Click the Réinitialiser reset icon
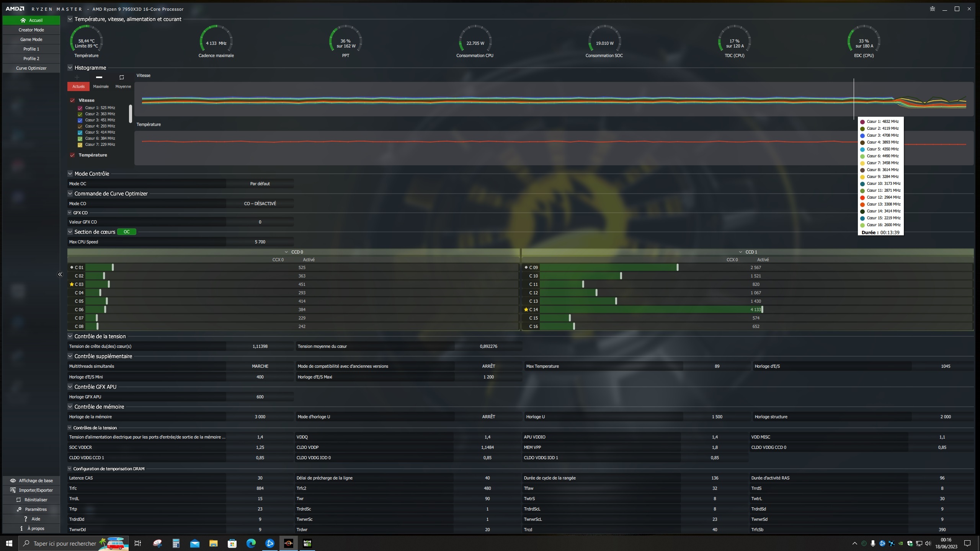 (18, 500)
